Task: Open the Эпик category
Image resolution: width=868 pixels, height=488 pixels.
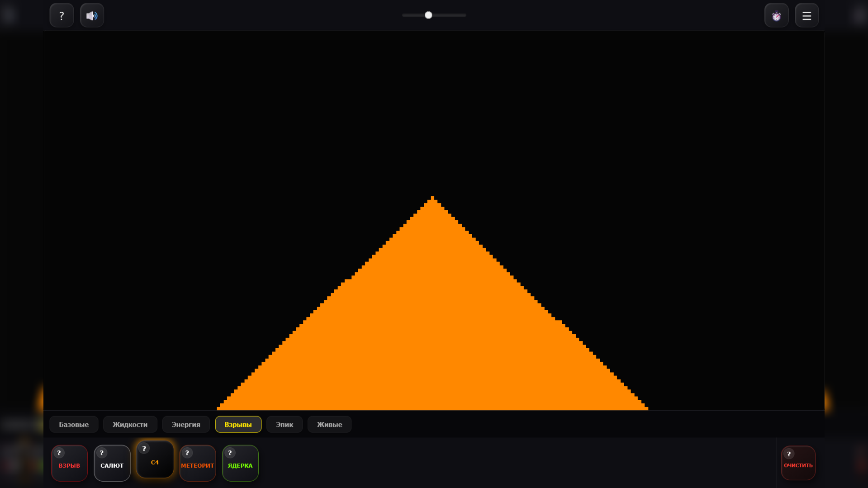Action: [x=284, y=424]
